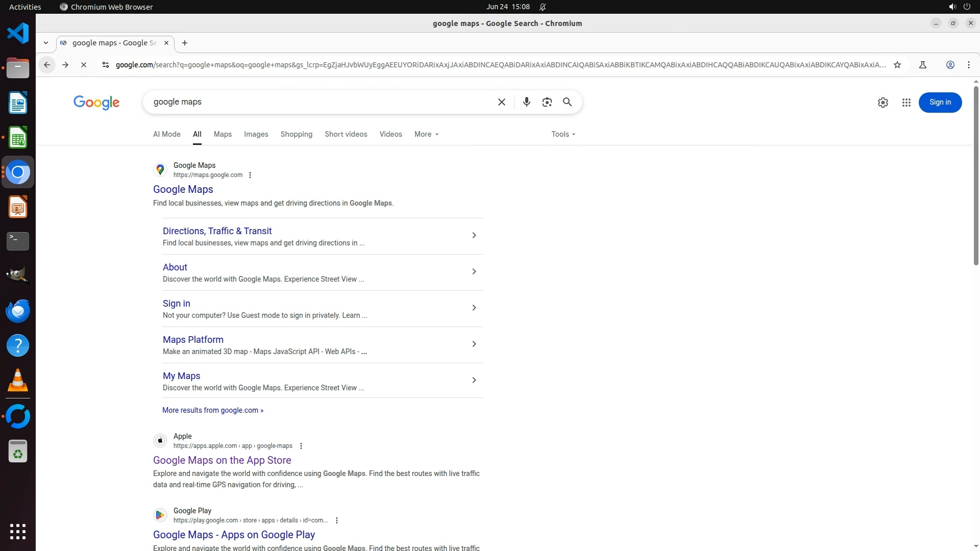The image size is (980, 551).
Task: Launch Thunderbird from the Ubuntu dock
Action: coord(18,311)
